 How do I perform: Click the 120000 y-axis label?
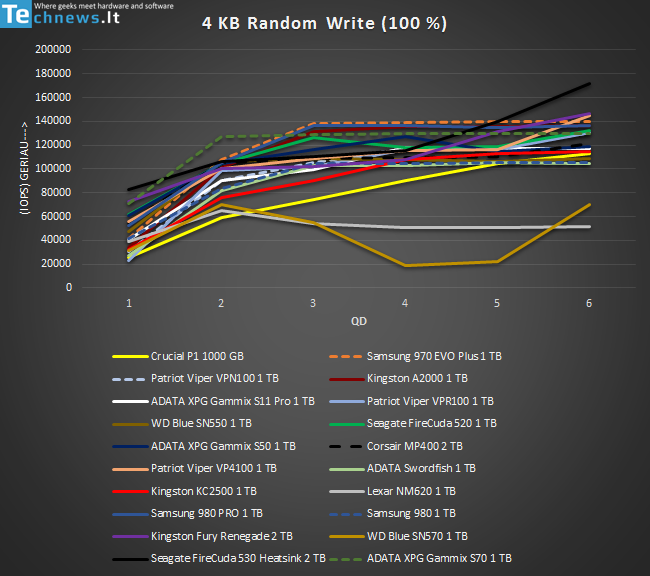pos(53,144)
